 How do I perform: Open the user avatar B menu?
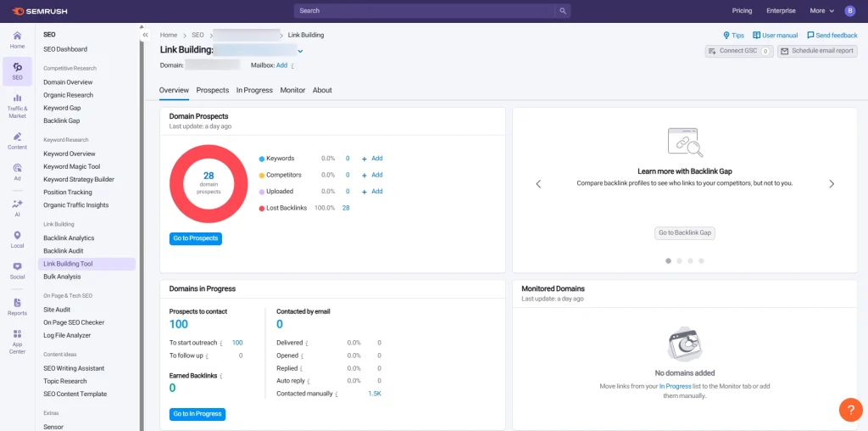click(849, 10)
